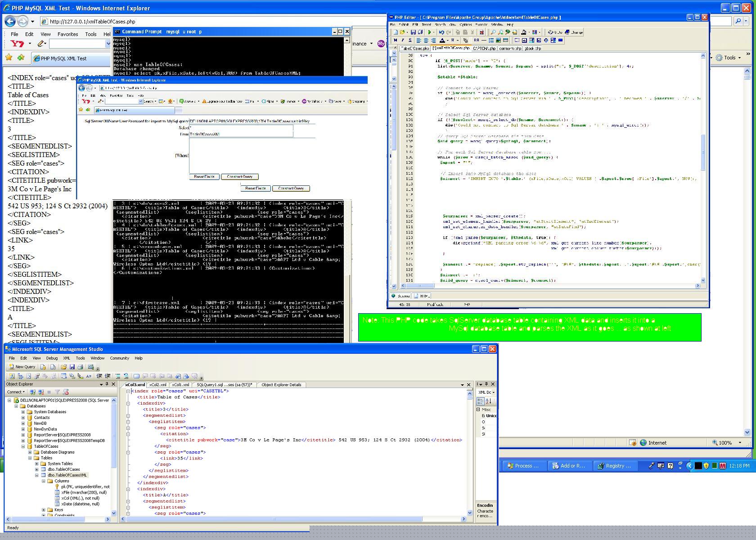Screen dimensions: 756x540
Task: Expand System Databases folder
Action: tap(23, 412)
